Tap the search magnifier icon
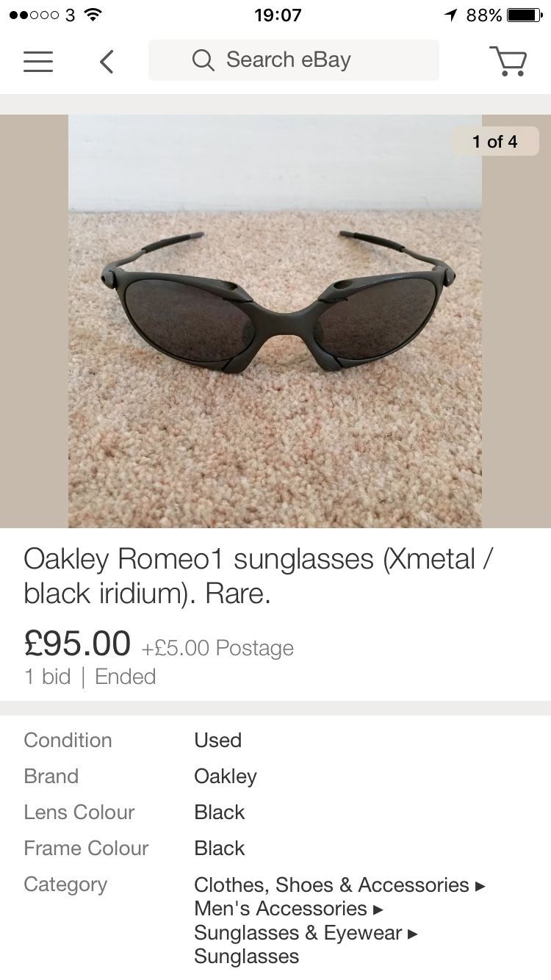 click(x=203, y=60)
